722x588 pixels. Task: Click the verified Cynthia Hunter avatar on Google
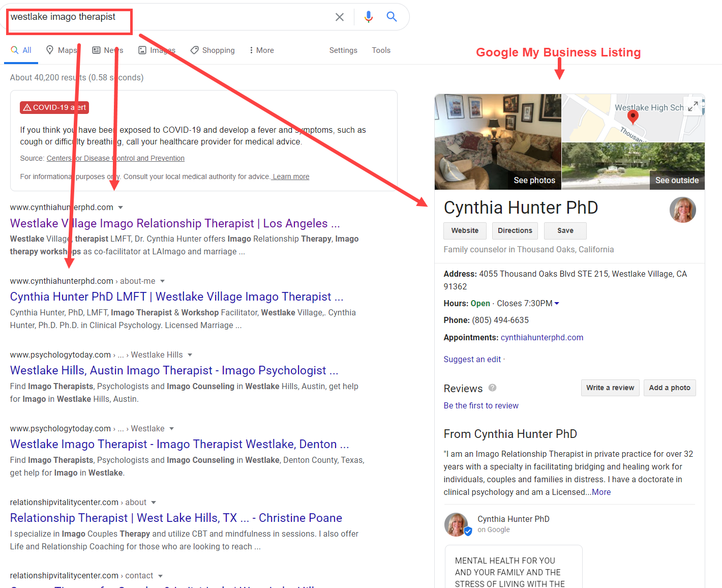click(x=458, y=524)
